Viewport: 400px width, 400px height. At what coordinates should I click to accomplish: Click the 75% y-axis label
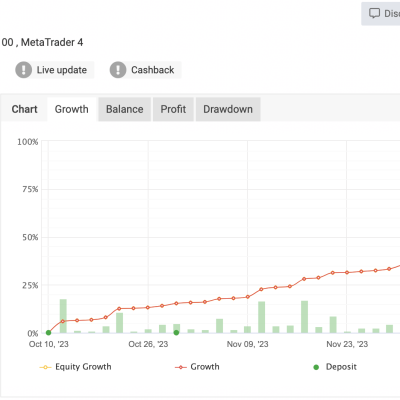coord(30,190)
